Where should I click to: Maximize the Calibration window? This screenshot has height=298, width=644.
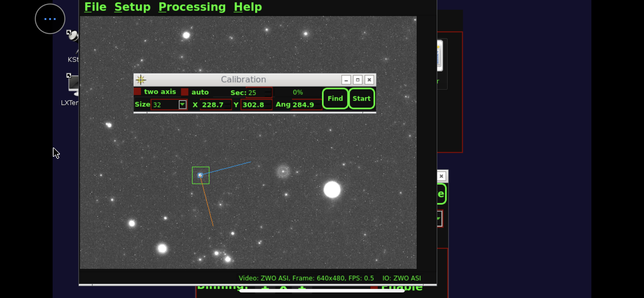357,80
